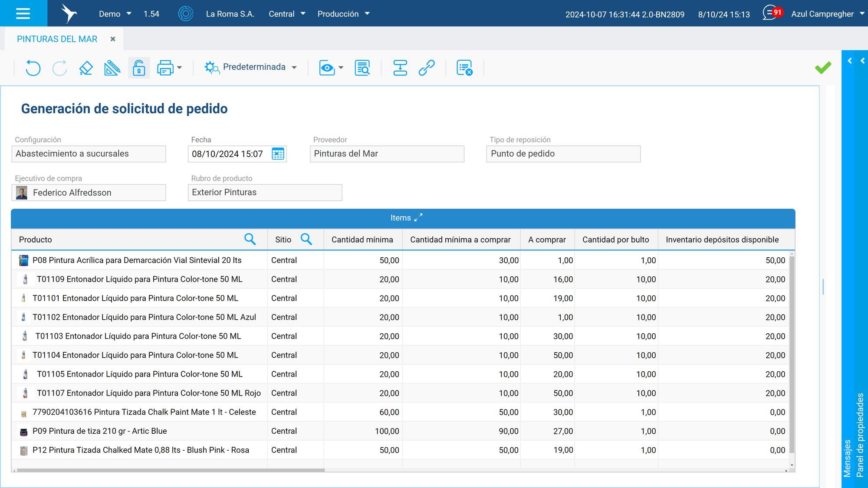
Task: Select T01107 Entonador Color-tone Rojo row
Action: pos(400,393)
